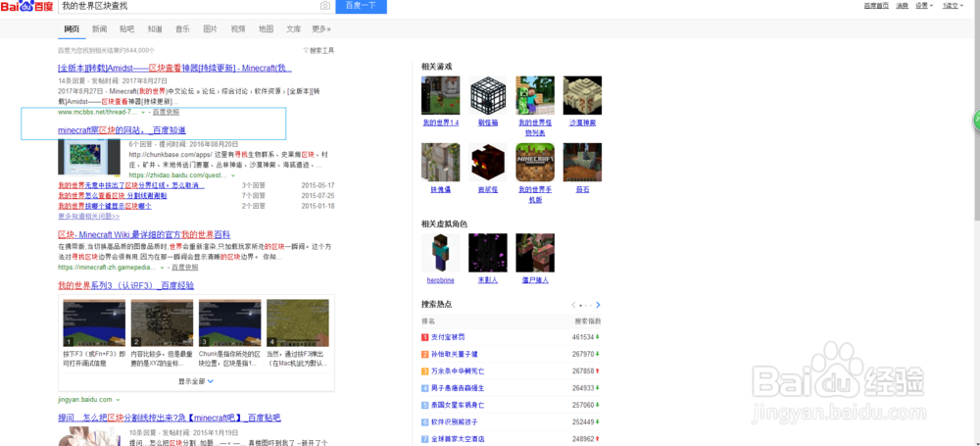The width and height of the screenshot is (980, 446).
Task: Click the 我的世界1.4 game image
Action: pos(441,95)
